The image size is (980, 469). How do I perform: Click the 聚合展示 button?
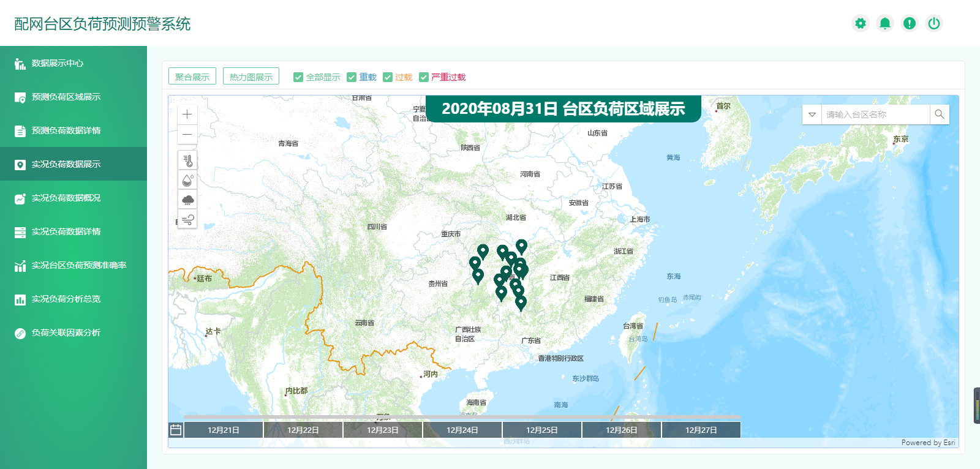click(x=192, y=77)
